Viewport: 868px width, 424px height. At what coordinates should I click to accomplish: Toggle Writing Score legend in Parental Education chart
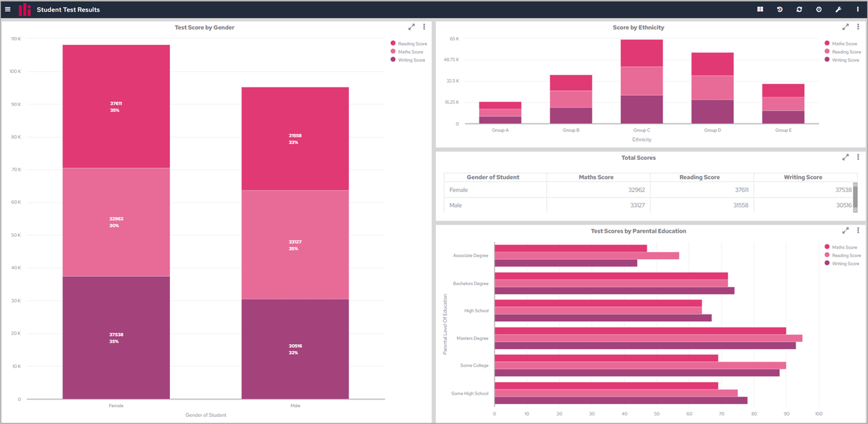point(842,263)
